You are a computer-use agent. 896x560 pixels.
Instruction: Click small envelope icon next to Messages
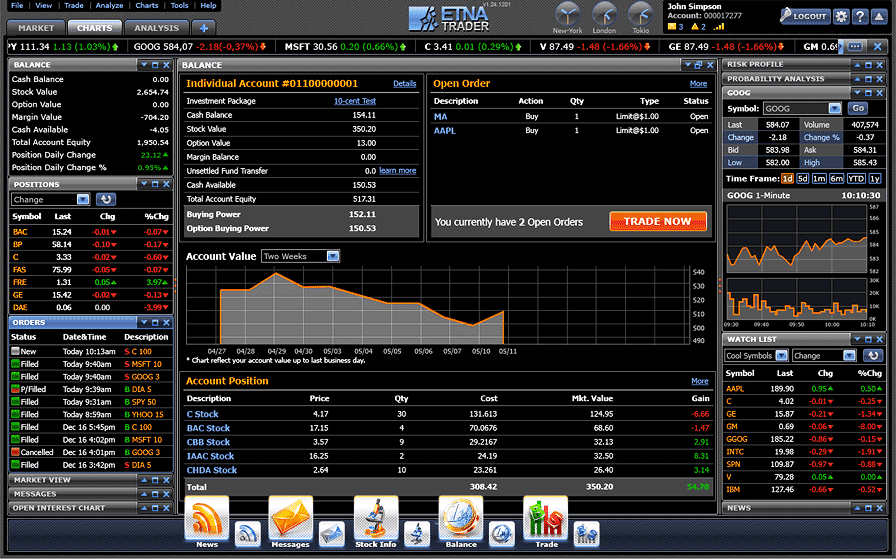click(x=332, y=534)
